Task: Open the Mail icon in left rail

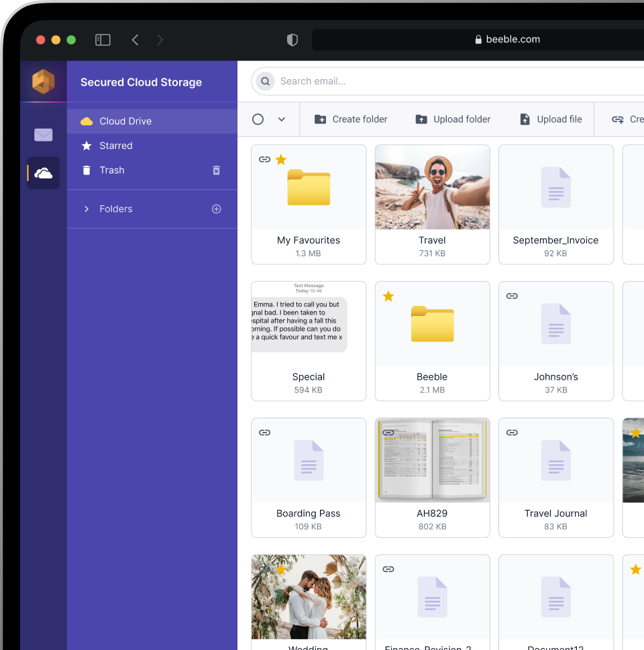Action: pyautogui.click(x=44, y=135)
